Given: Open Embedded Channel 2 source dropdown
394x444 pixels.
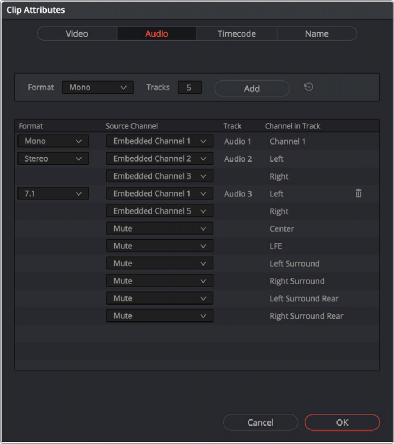Looking at the screenshot, I should [160, 159].
